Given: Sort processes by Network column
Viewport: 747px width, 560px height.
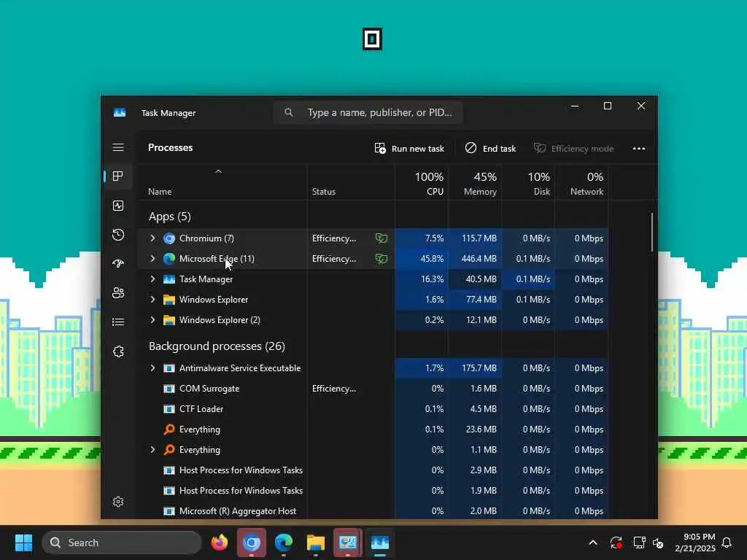Looking at the screenshot, I should (x=581, y=183).
